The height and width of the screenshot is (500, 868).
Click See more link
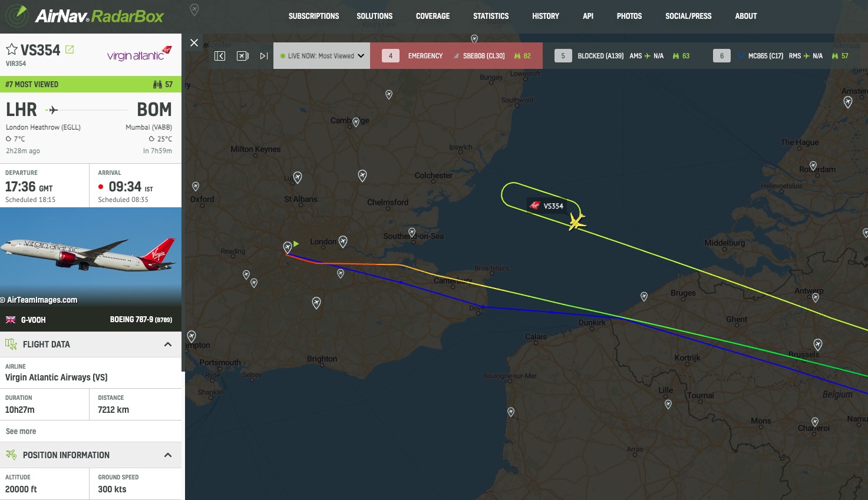pyautogui.click(x=21, y=431)
